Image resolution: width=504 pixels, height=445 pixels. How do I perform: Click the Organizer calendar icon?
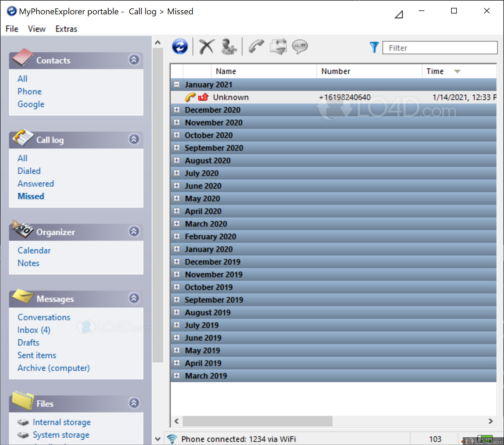point(22,229)
